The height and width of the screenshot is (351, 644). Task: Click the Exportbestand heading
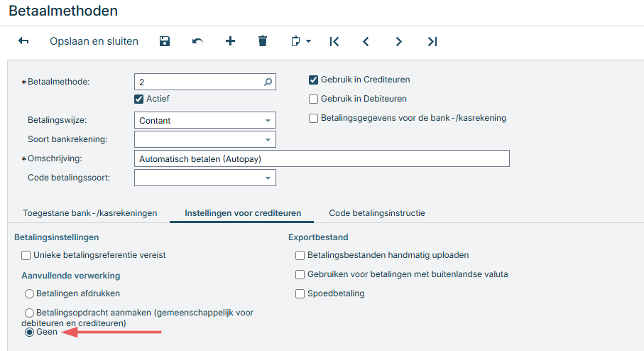click(318, 237)
